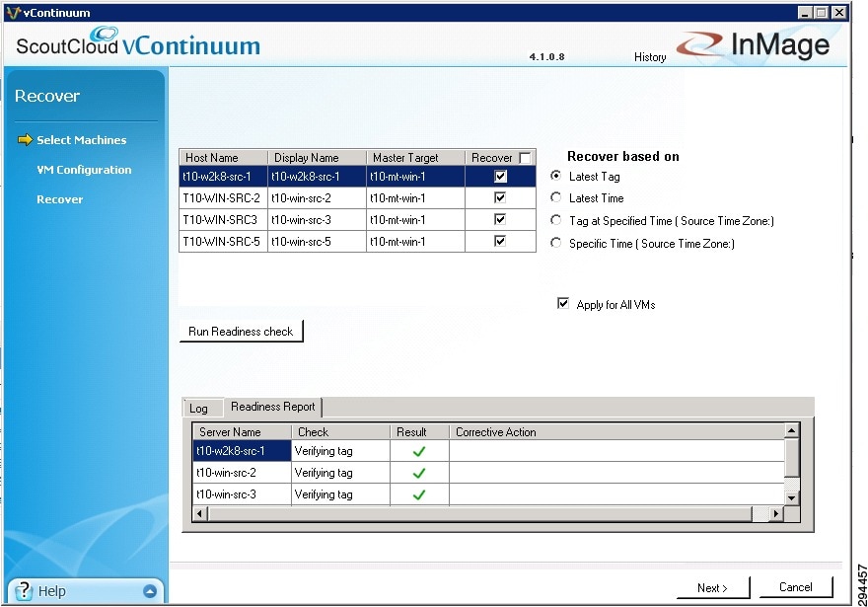Maximize the vContinuum window

point(822,12)
